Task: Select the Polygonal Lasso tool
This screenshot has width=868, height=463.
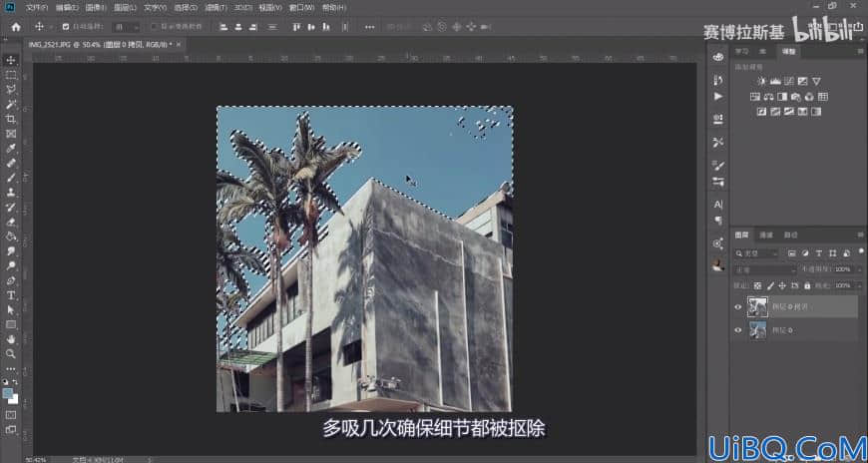Action: tap(11, 89)
